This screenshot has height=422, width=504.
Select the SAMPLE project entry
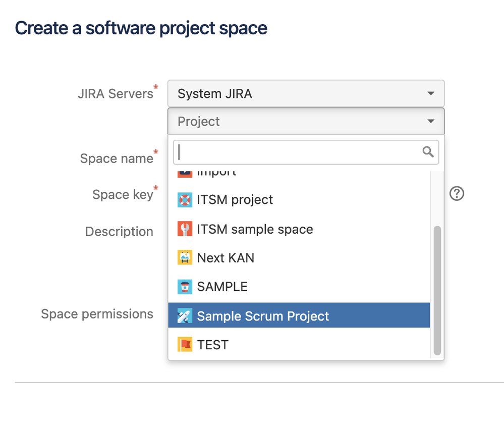point(222,287)
